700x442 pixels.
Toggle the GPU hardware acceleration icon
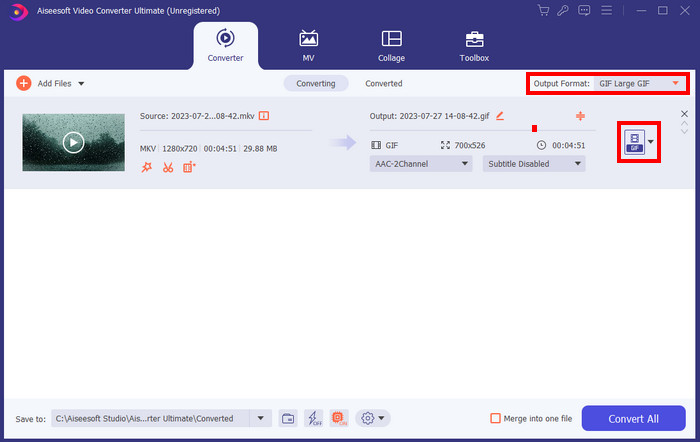click(339, 419)
